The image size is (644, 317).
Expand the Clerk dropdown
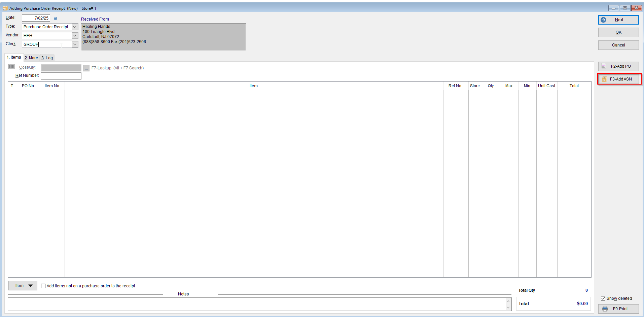coord(75,44)
